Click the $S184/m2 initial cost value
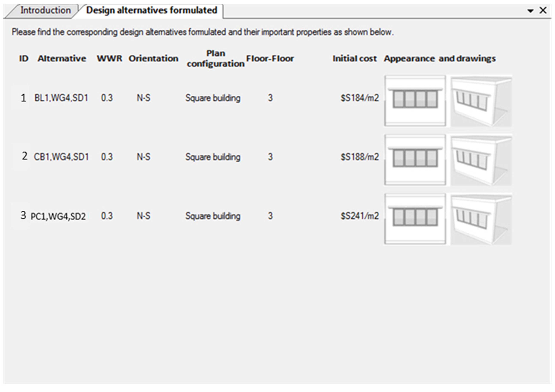The width and height of the screenshot is (555, 392). (x=359, y=98)
